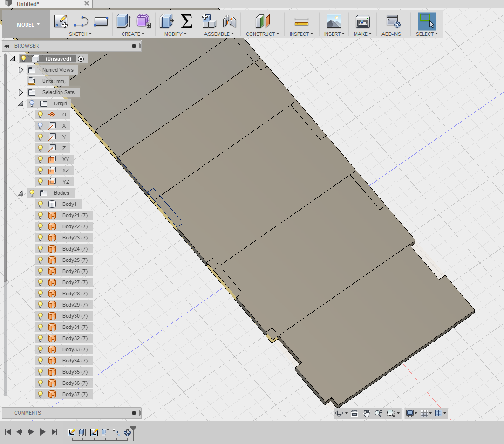504x444 pixels.
Task: Click the Measure ruler icon
Action: pyautogui.click(x=301, y=21)
